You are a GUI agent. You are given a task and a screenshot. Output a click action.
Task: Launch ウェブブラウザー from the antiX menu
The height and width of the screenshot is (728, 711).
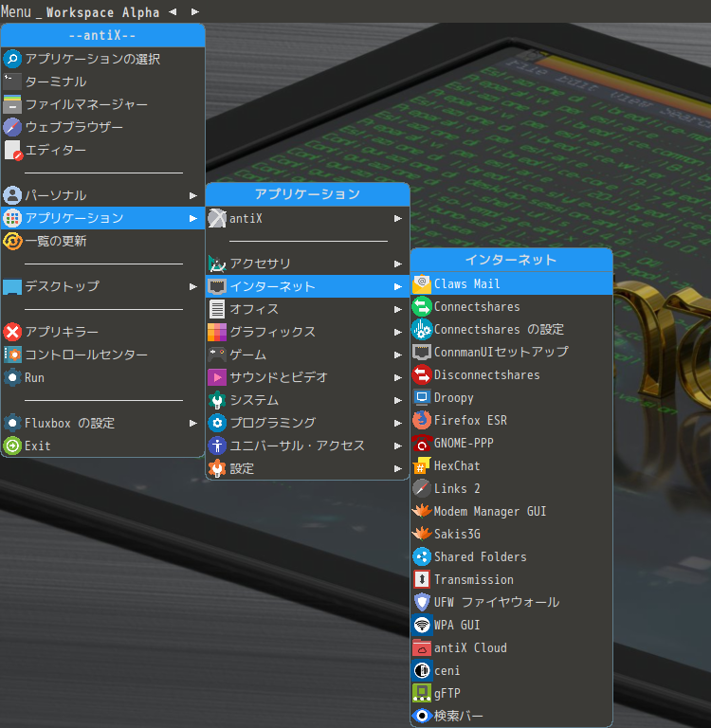[102, 127]
